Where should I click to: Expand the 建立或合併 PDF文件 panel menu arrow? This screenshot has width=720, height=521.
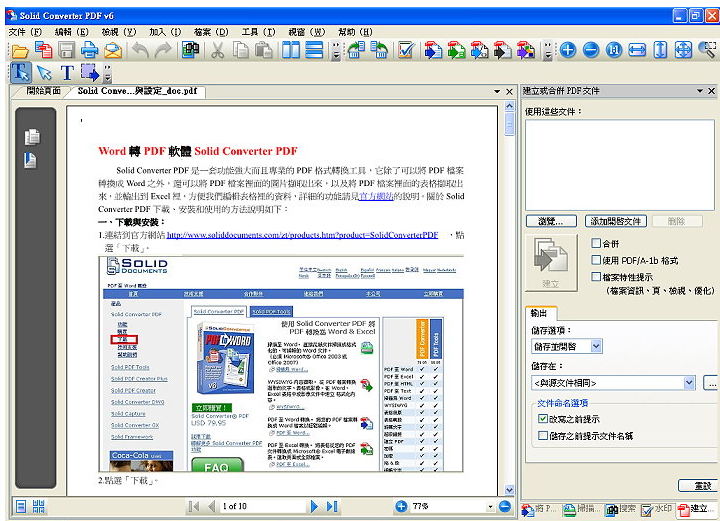click(x=700, y=91)
